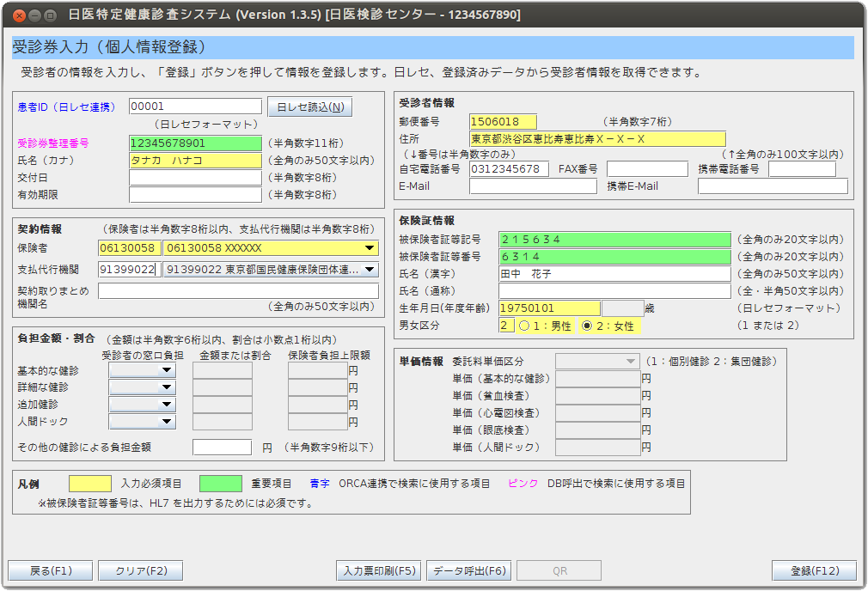
Task: Click the 自宅電話番号 field
Action: (x=510, y=168)
